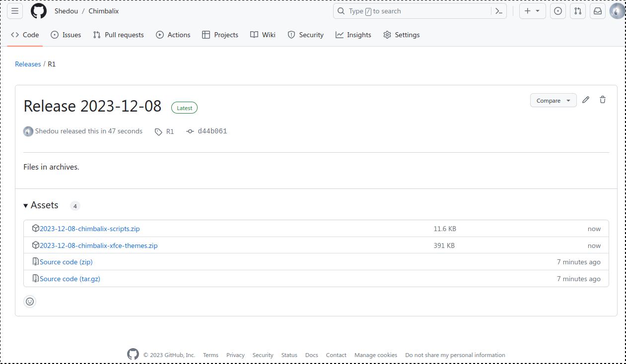Open the Status footer link

(289, 355)
